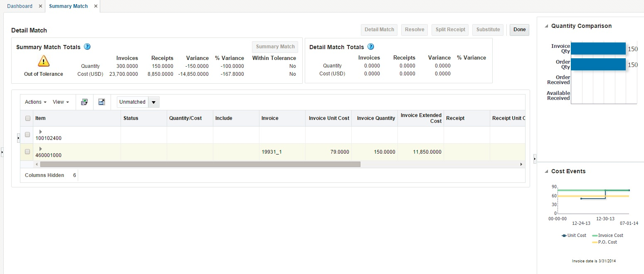Click the row handle arrow beside 100102400
Image resolution: width=644 pixels, height=274 pixels.
tap(18, 137)
